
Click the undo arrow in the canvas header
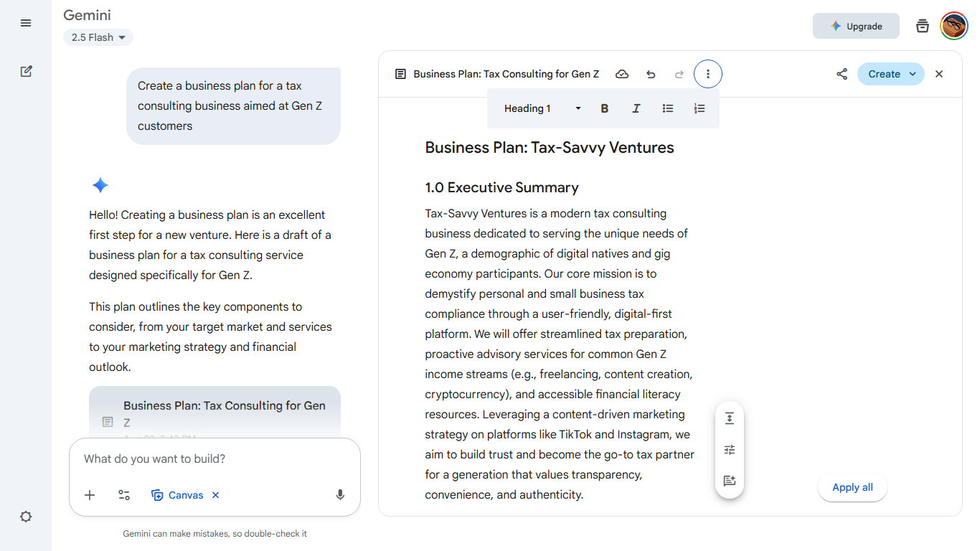(x=651, y=74)
